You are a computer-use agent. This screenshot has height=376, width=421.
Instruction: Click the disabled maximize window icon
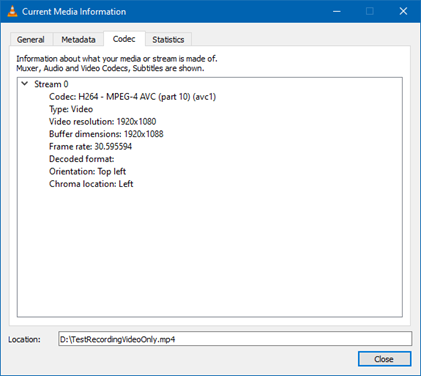coord(370,11)
